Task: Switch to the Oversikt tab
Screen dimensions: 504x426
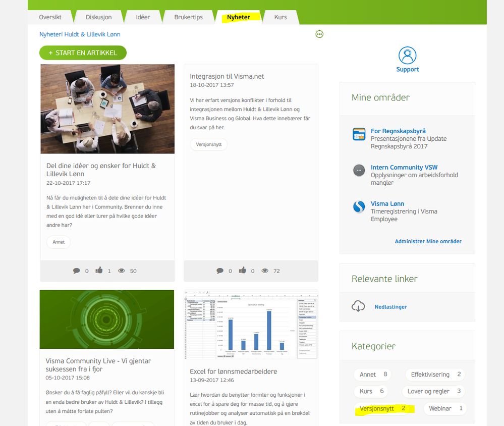Action: [50, 17]
